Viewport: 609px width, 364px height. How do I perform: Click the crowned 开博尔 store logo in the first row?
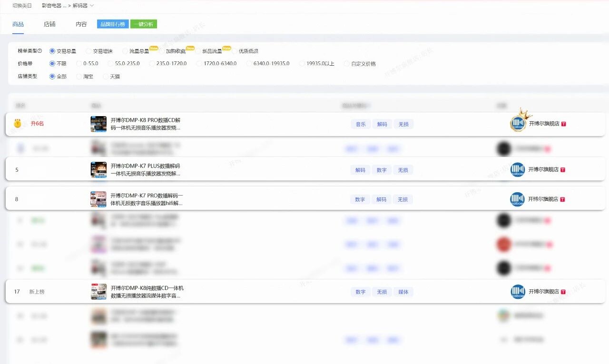pos(518,122)
